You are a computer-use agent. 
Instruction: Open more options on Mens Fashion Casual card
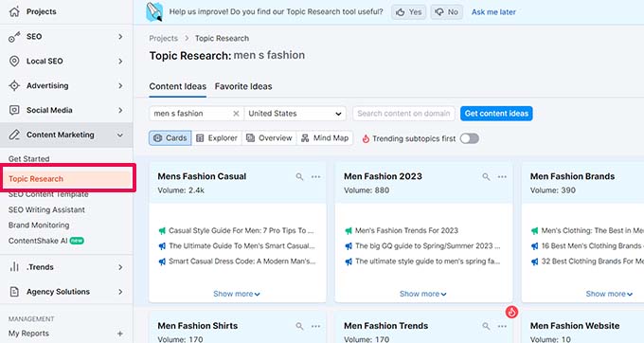pos(315,176)
